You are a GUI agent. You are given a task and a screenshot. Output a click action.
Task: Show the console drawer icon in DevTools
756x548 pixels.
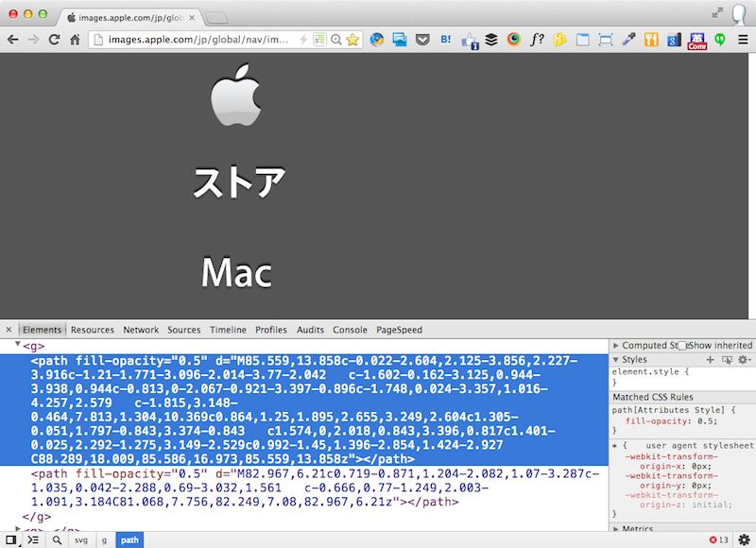tap(33, 539)
